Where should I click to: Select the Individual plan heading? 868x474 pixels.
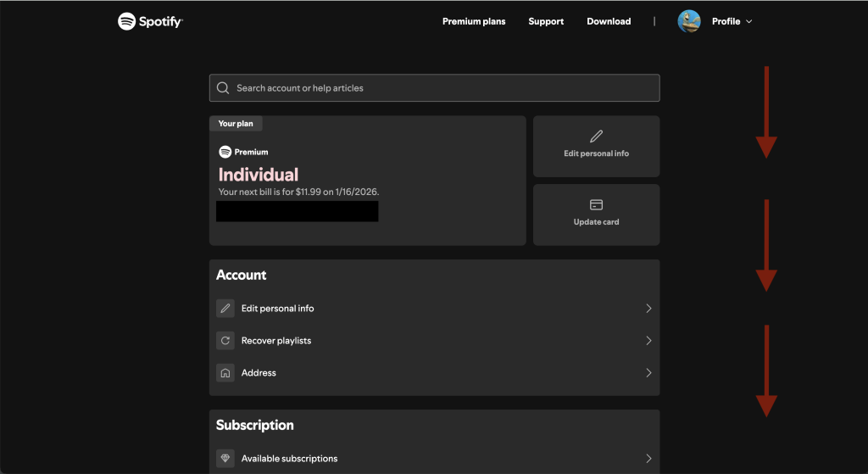[x=259, y=175]
